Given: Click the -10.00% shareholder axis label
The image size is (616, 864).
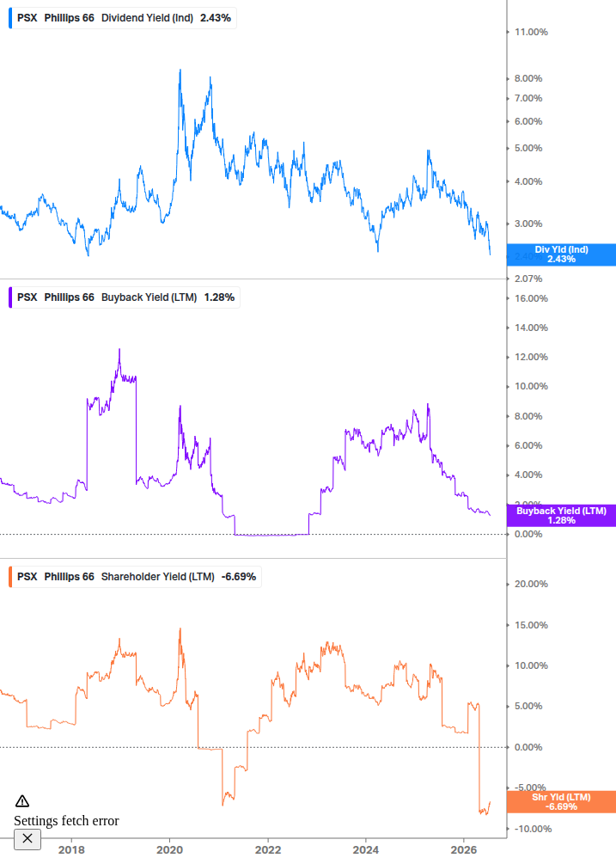Looking at the screenshot, I should (x=533, y=829).
